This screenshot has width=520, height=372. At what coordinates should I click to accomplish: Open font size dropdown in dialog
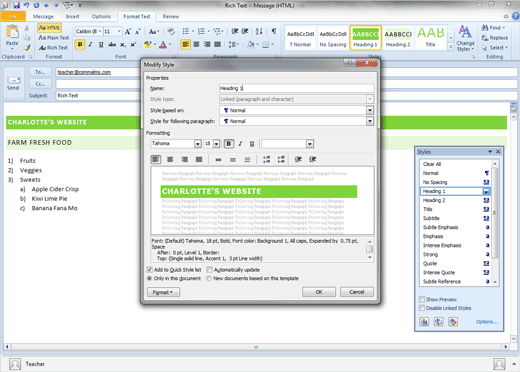(217, 144)
